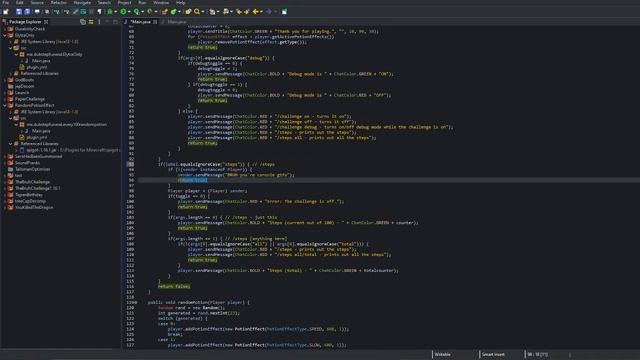Click the Package Explorer horizontal scrollbar
Image resolution: width=640 pixels, height=360 pixels.
[57, 349]
